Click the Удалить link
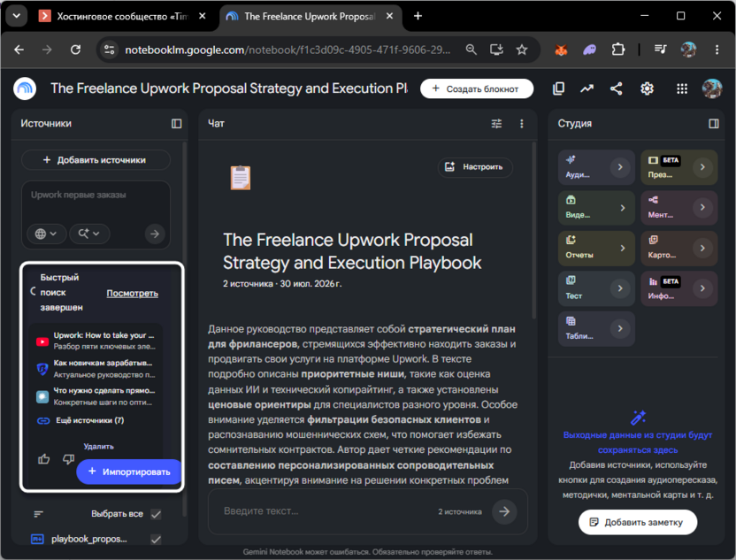 98,447
